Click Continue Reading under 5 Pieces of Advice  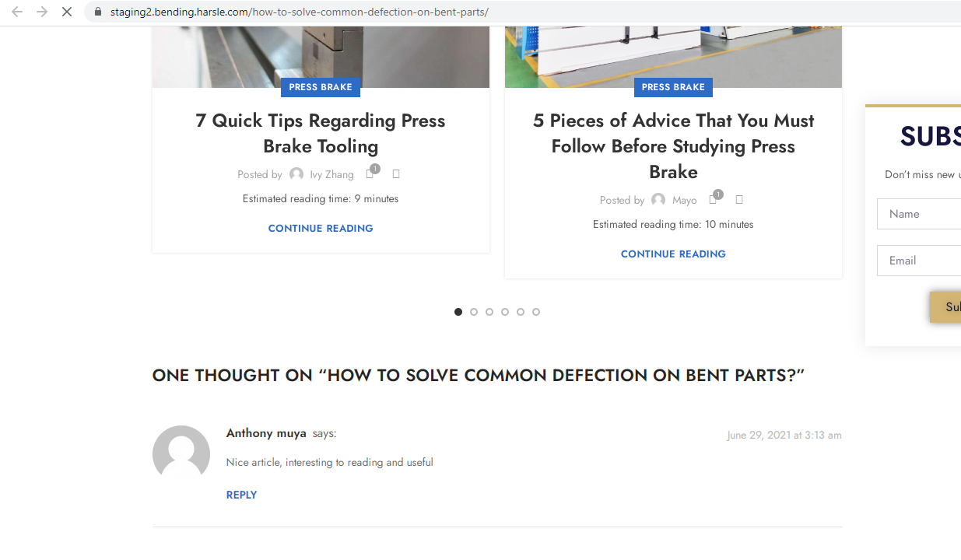point(673,254)
